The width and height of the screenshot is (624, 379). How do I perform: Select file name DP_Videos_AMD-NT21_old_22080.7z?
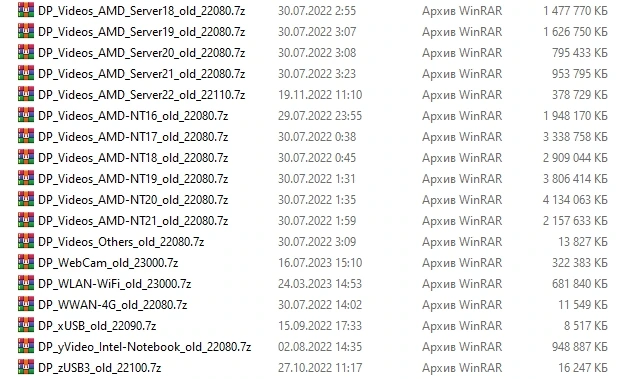point(133,221)
